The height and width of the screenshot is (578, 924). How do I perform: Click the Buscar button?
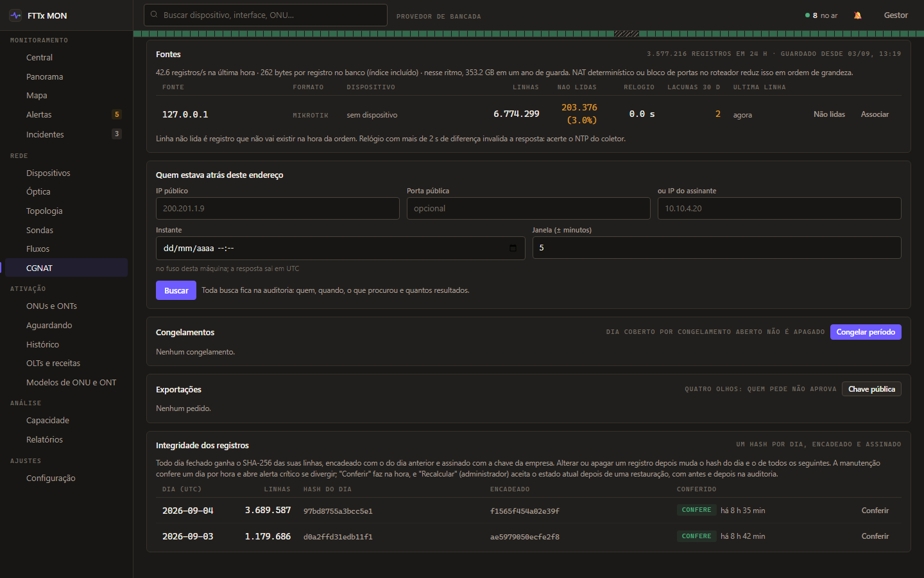pos(176,290)
